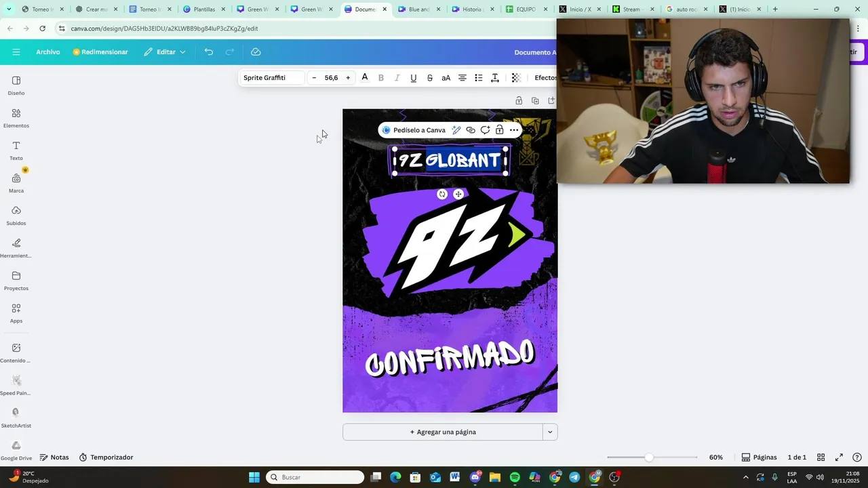Open the Marca brand panel
The width and height of the screenshot is (868, 488).
point(16,183)
